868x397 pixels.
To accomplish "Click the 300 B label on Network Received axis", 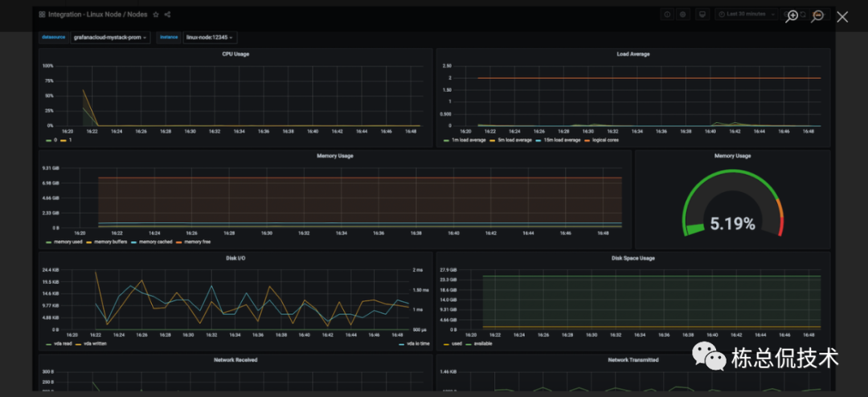I will (48, 371).
